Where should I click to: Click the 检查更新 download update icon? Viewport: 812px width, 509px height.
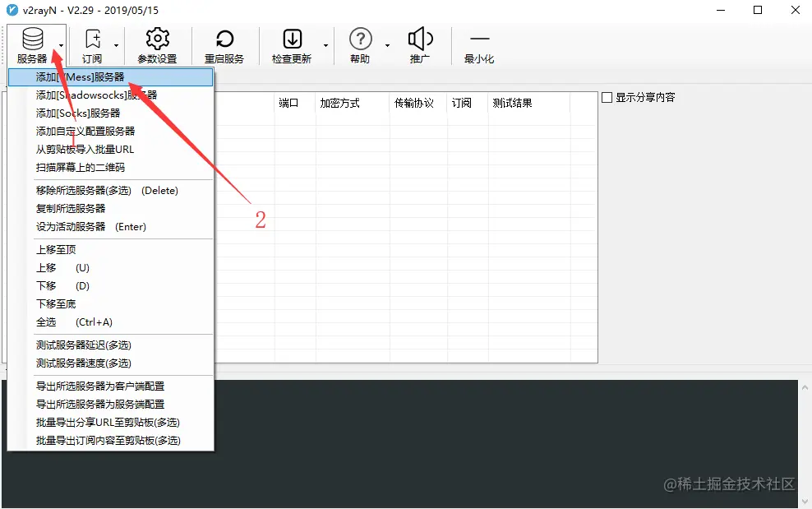point(292,39)
